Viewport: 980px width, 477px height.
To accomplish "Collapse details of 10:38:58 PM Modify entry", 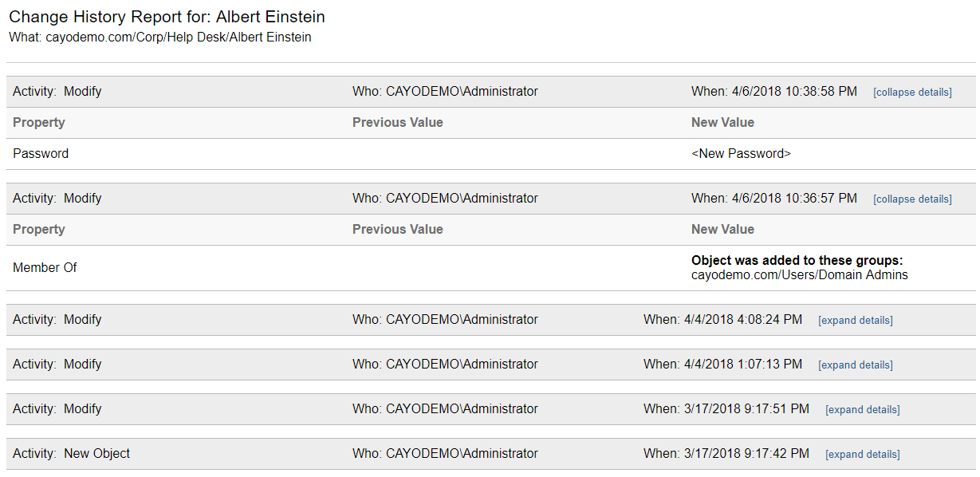I will 912,92.
